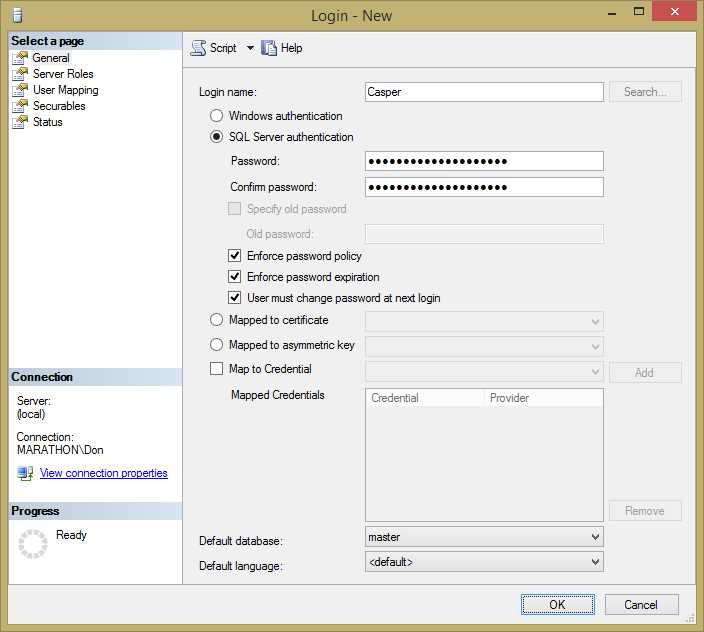
Task: Open the Default database dropdown
Action: coord(484,537)
